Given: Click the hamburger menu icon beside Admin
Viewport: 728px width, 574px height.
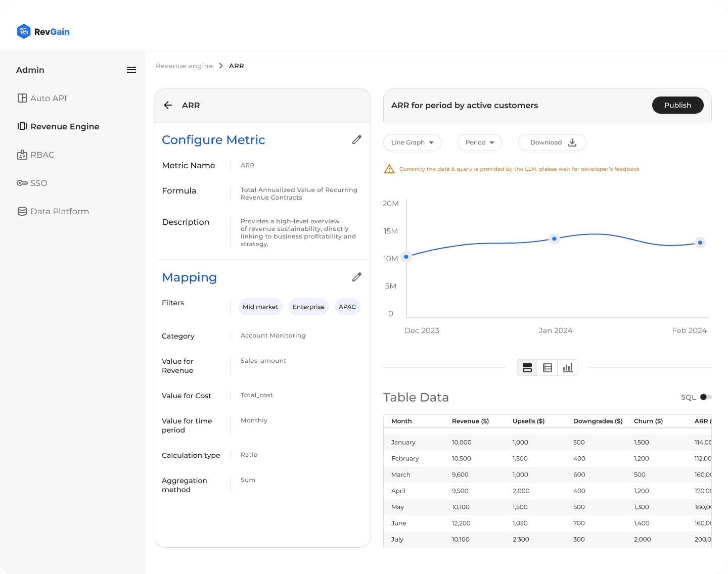Looking at the screenshot, I should [131, 70].
